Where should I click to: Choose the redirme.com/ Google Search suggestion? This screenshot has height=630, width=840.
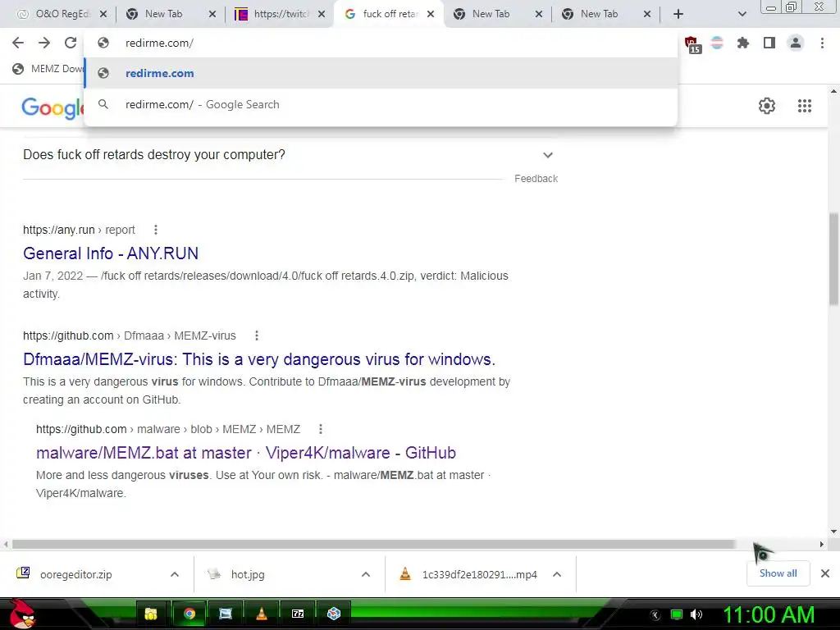coord(381,104)
